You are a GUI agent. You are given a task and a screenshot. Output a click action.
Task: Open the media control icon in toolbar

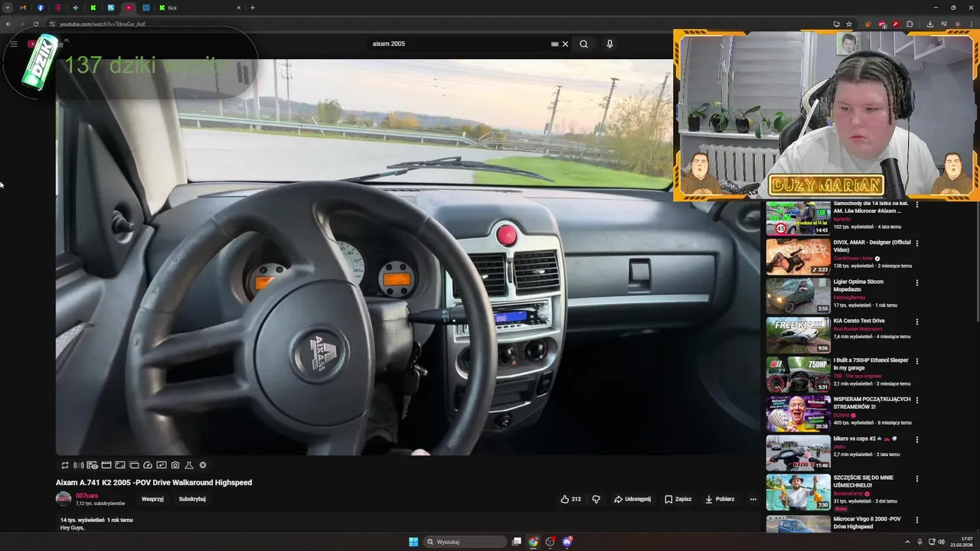click(x=943, y=24)
